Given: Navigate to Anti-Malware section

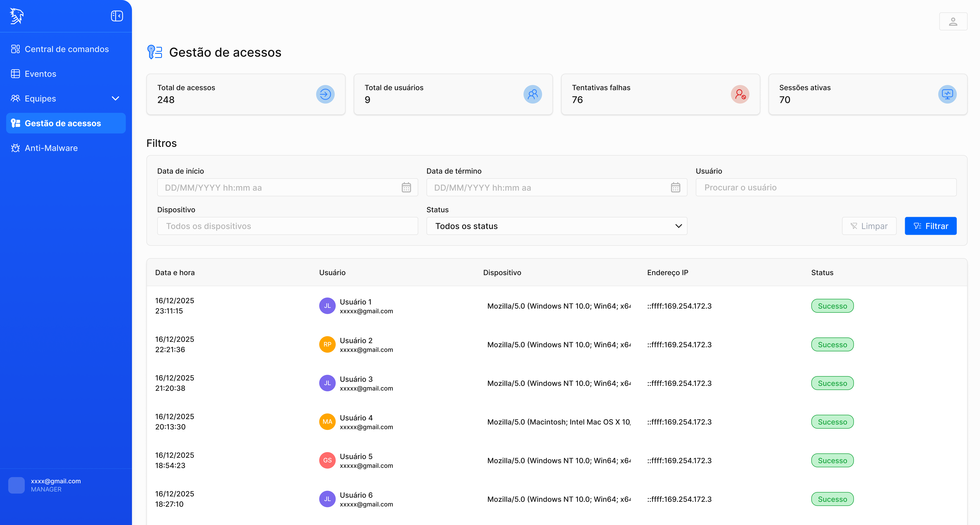Looking at the screenshot, I should 51,148.
